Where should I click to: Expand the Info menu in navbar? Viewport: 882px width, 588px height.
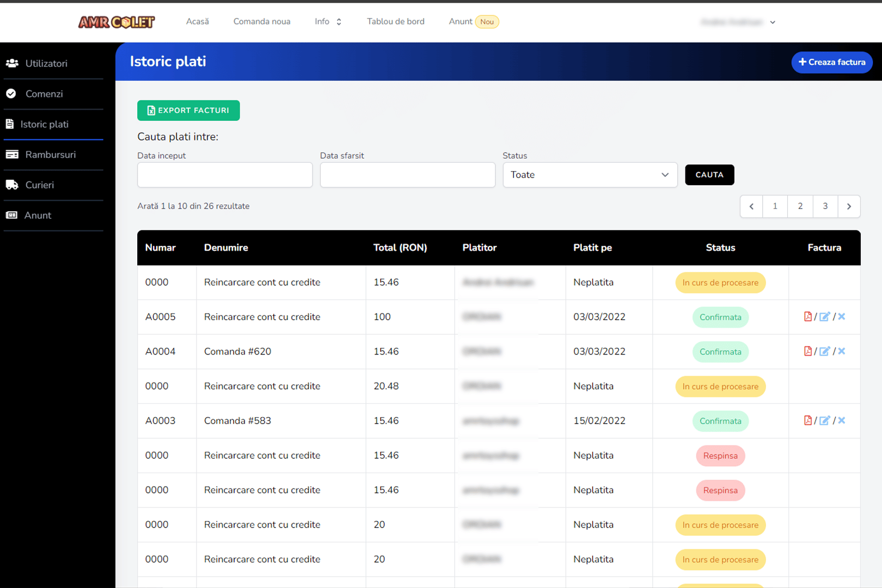click(x=328, y=22)
